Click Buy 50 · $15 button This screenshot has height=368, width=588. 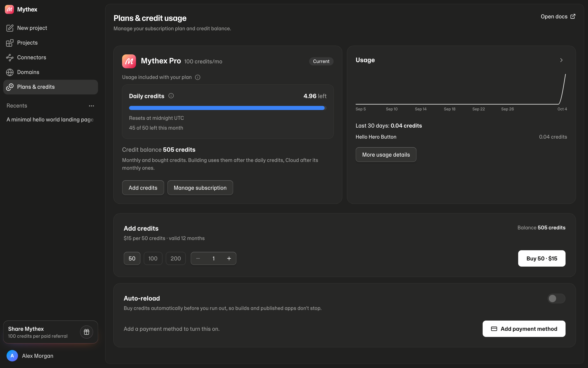click(542, 258)
